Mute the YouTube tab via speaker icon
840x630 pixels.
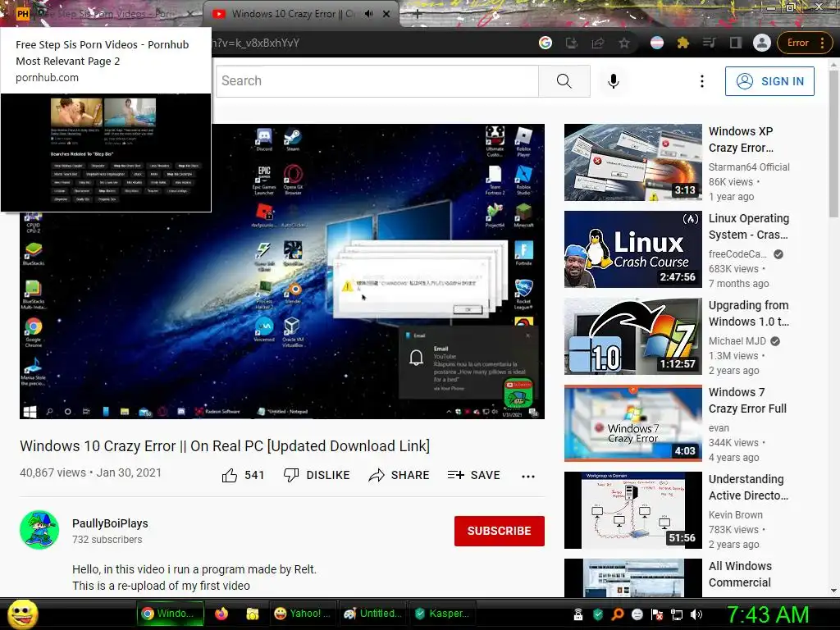tap(368, 14)
